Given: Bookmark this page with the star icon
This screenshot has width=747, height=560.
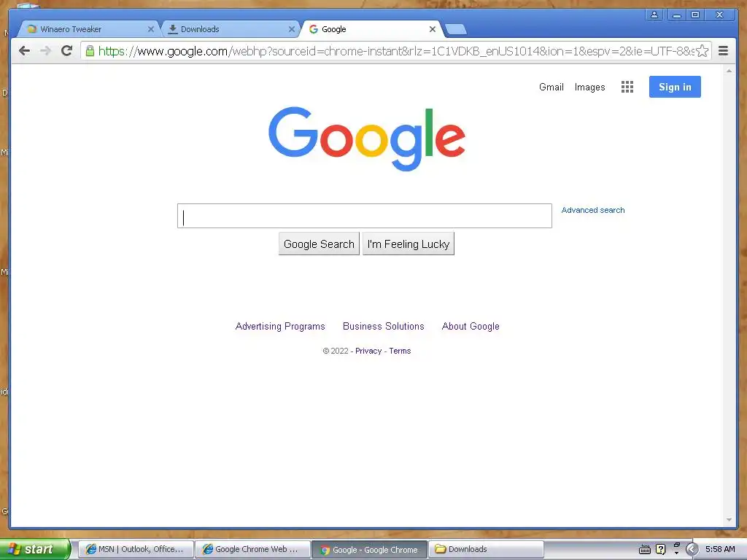Looking at the screenshot, I should [703, 51].
